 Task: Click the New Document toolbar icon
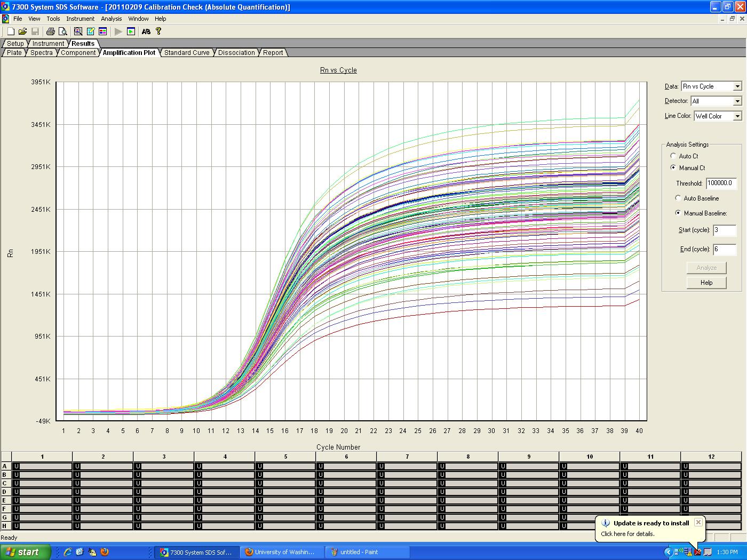[11, 31]
